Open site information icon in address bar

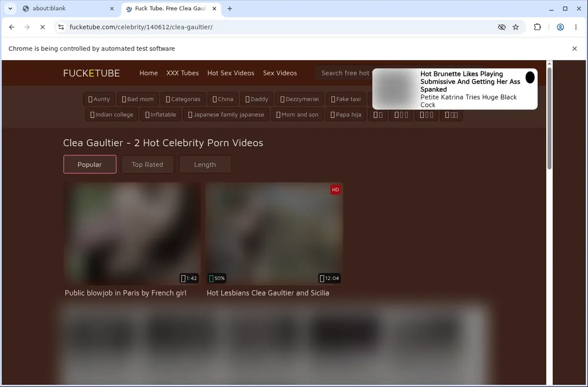pyautogui.click(x=61, y=27)
